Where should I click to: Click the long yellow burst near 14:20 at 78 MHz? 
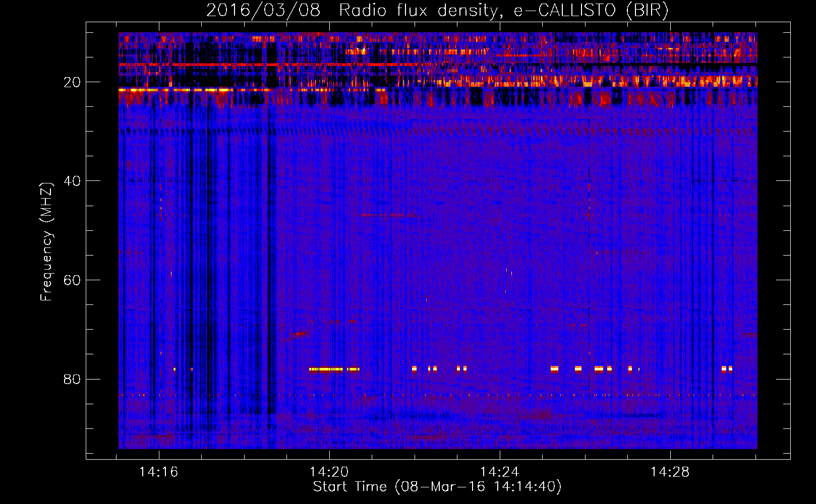[x=326, y=369]
